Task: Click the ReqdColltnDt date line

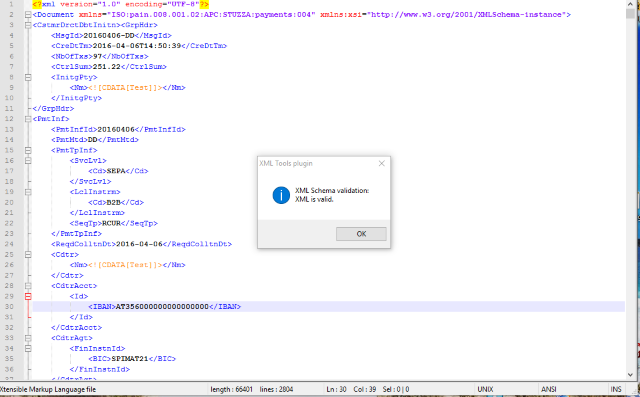Action: (x=141, y=244)
